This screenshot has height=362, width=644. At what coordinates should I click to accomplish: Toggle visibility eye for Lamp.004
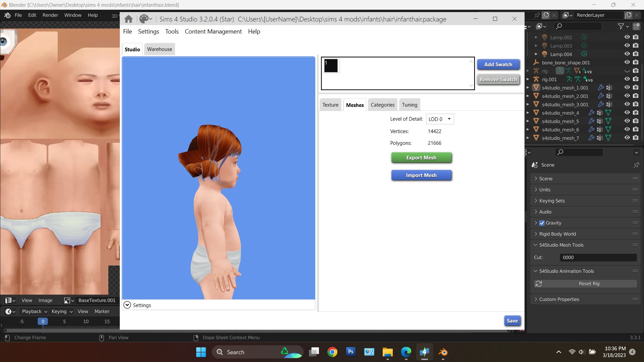click(627, 54)
